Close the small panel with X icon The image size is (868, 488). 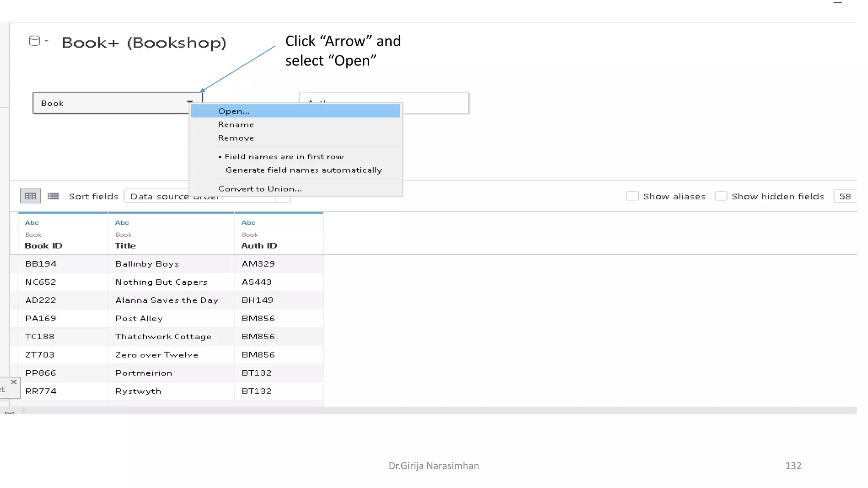point(14,382)
